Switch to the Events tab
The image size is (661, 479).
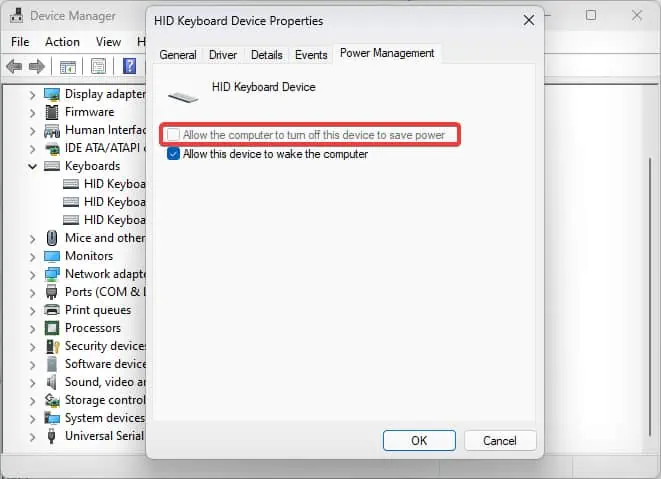pos(311,55)
